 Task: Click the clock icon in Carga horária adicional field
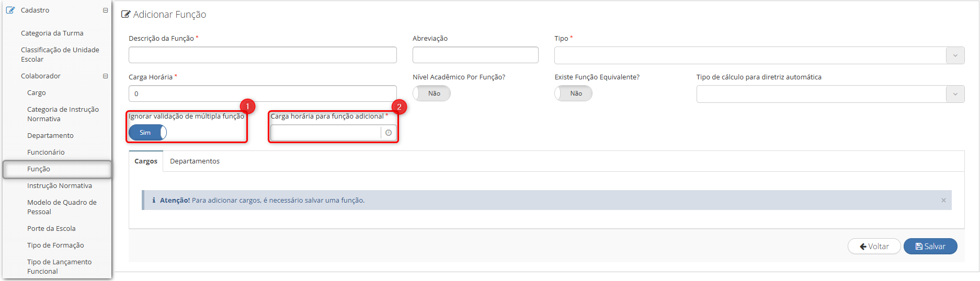pyautogui.click(x=389, y=133)
